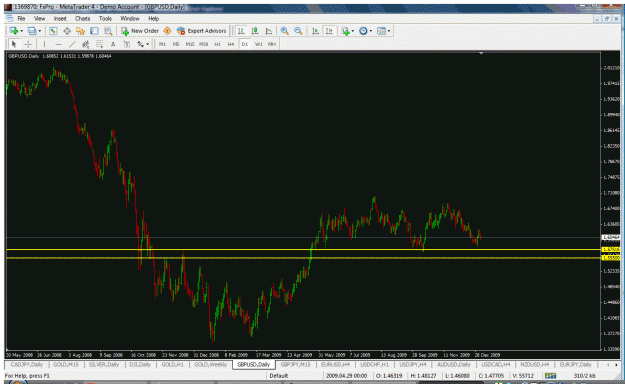Select the Equidistant Channel tool

tap(85, 44)
